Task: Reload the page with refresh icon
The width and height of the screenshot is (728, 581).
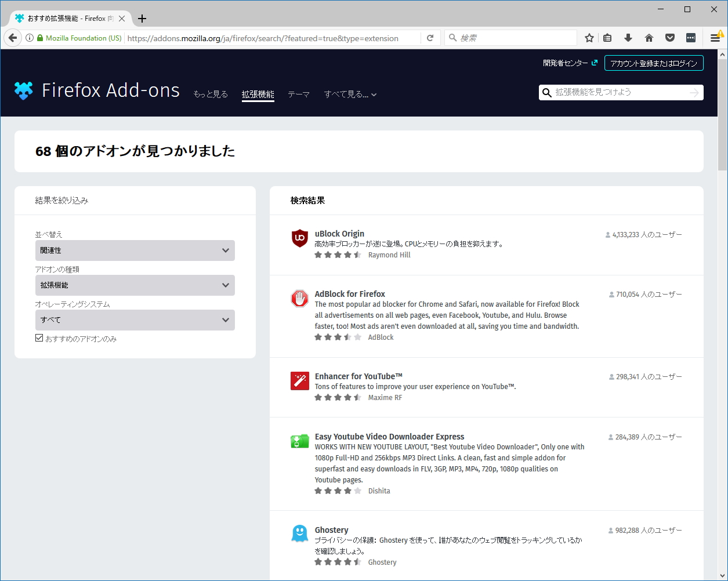Action: (430, 38)
